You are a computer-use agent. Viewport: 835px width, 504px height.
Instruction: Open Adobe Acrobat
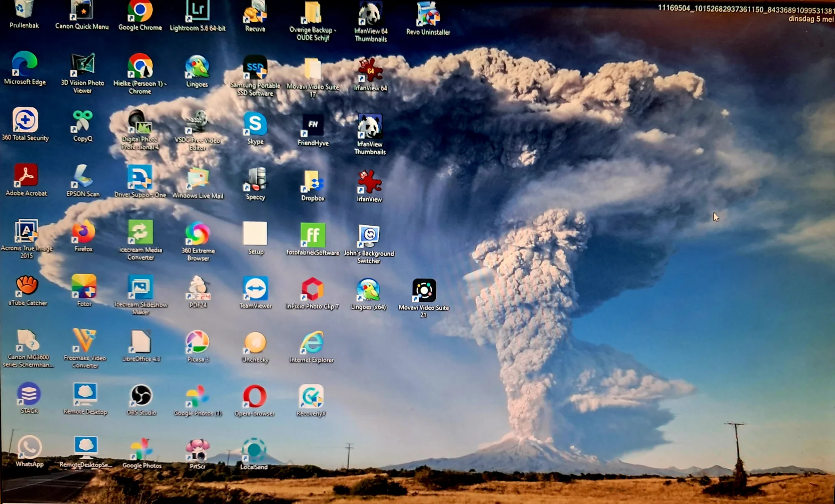[x=26, y=176]
